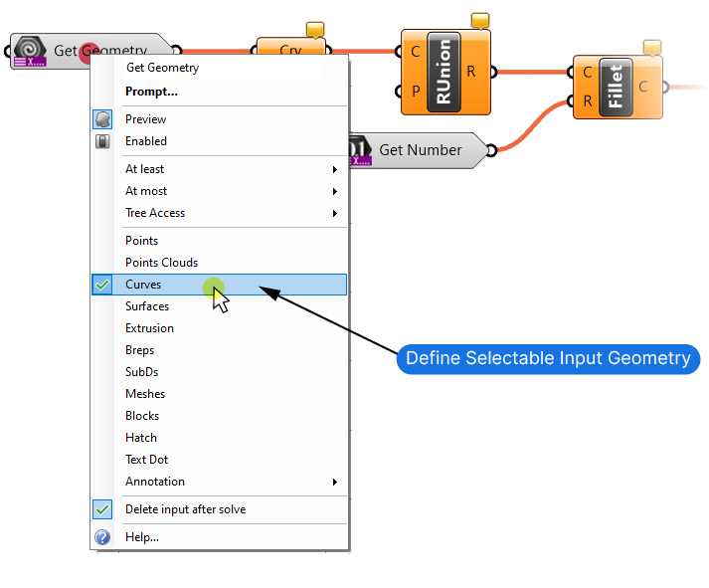Uncheck the Curves geometry filter
This screenshot has width=709, height=588.
pos(142,285)
